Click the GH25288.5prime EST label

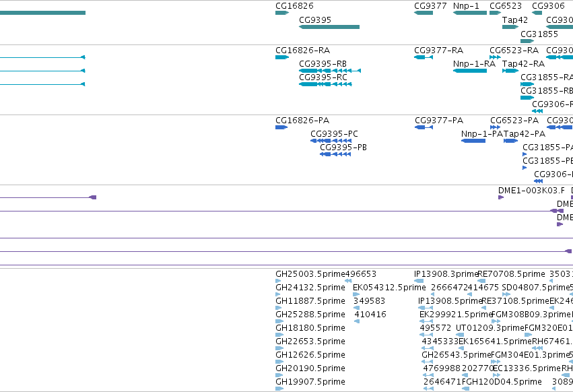pyautogui.click(x=310, y=315)
